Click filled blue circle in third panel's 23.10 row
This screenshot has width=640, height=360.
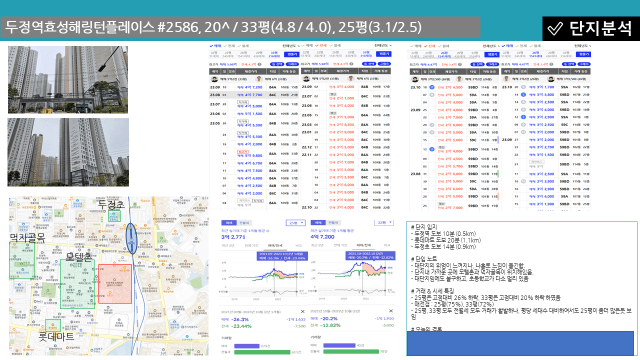432,87
